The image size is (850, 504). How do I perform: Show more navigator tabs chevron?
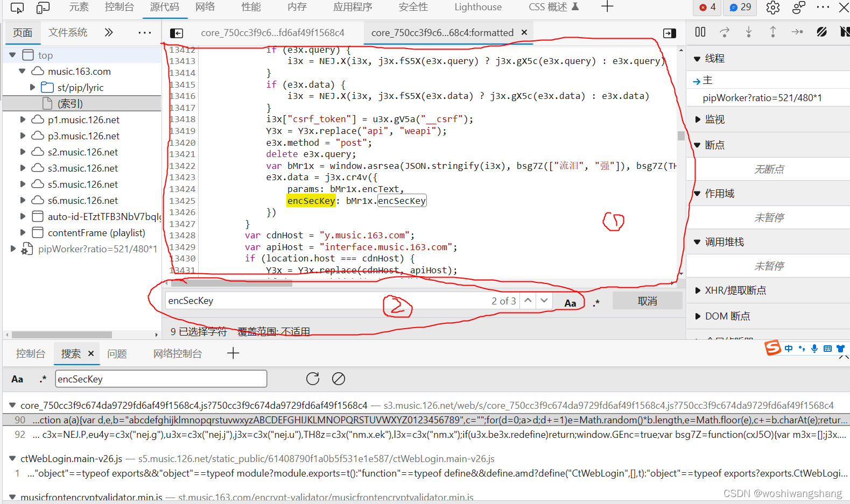point(109,32)
